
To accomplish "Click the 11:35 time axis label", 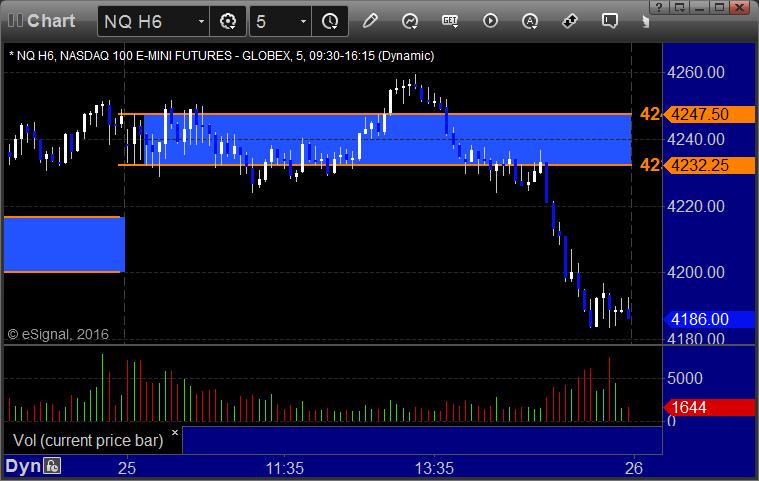I will [285, 468].
